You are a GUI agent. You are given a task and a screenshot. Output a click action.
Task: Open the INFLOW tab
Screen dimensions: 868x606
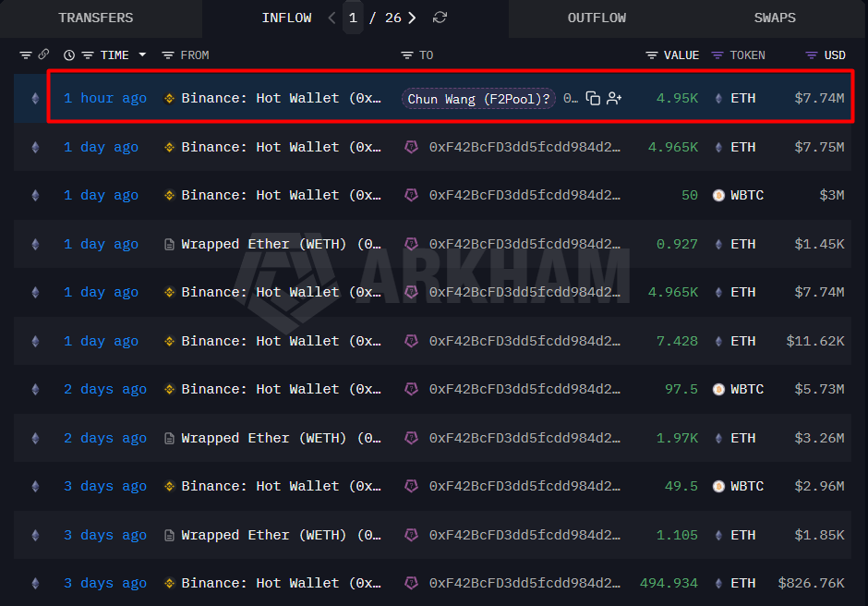coord(286,18)
